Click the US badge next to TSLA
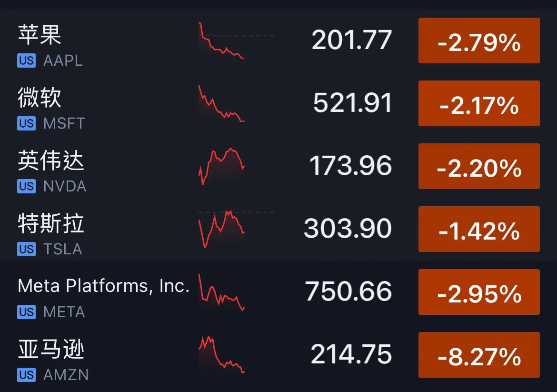 coord(26,249)
